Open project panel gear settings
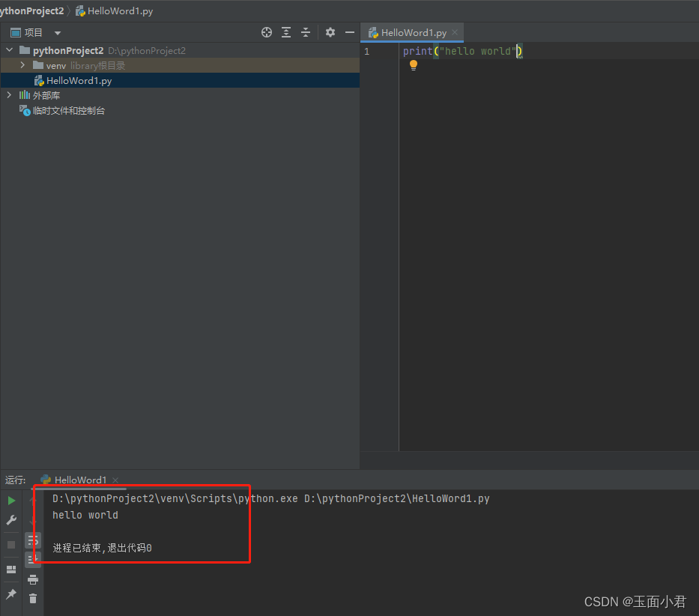 (330, 32)
